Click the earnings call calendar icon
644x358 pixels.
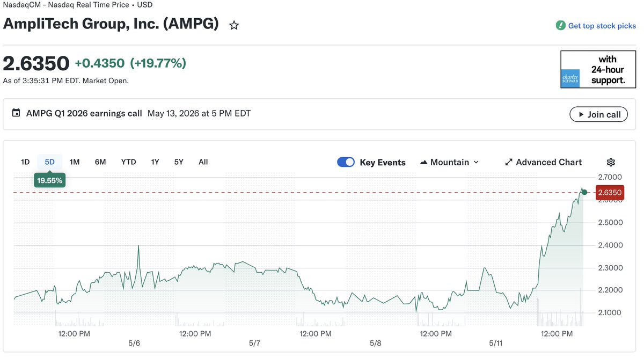click(x=16, y=113)
